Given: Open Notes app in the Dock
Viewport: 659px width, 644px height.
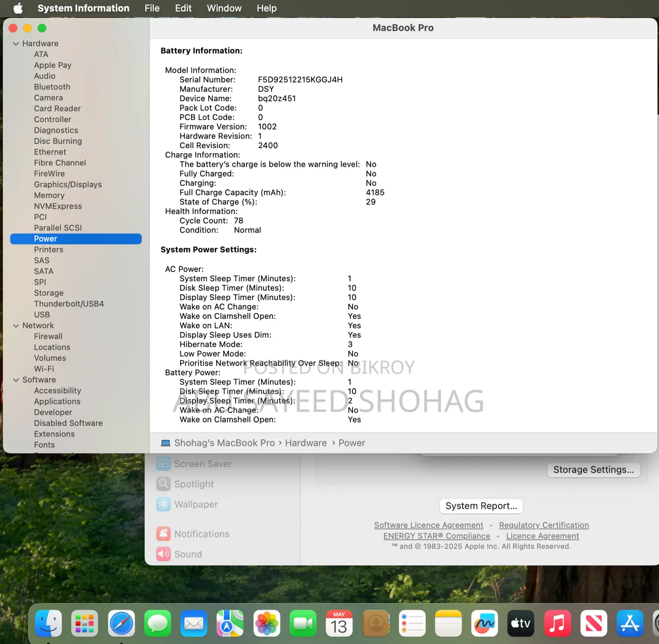Looking at the screenshot, I should tap(448, 623).
